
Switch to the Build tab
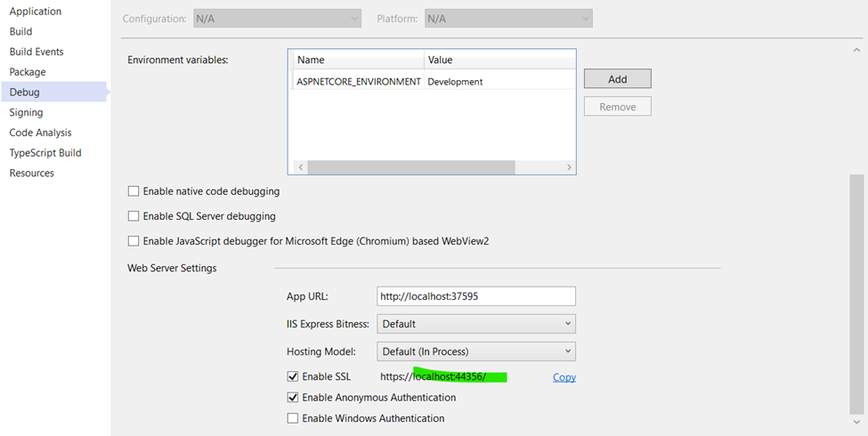click(21, 32)
